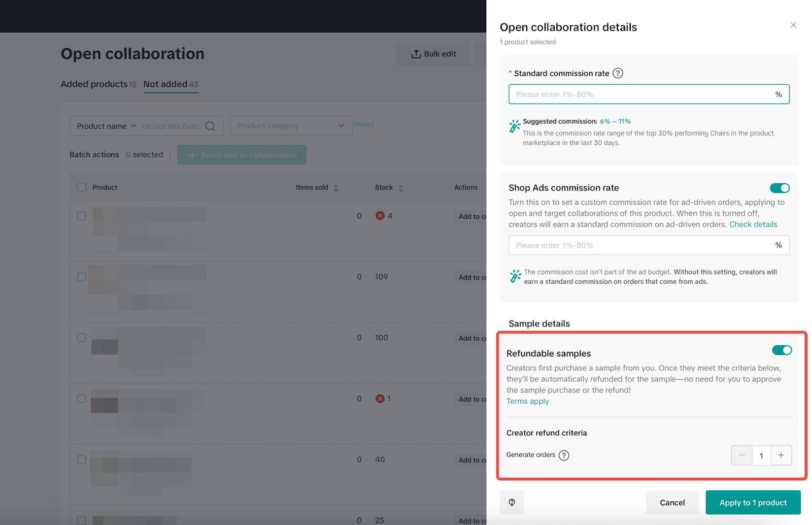This screenshot has width=812, height=525.
Task: Turn off Shop Ads commission rate
Action: pyautogui.click(x=779, y=188)
